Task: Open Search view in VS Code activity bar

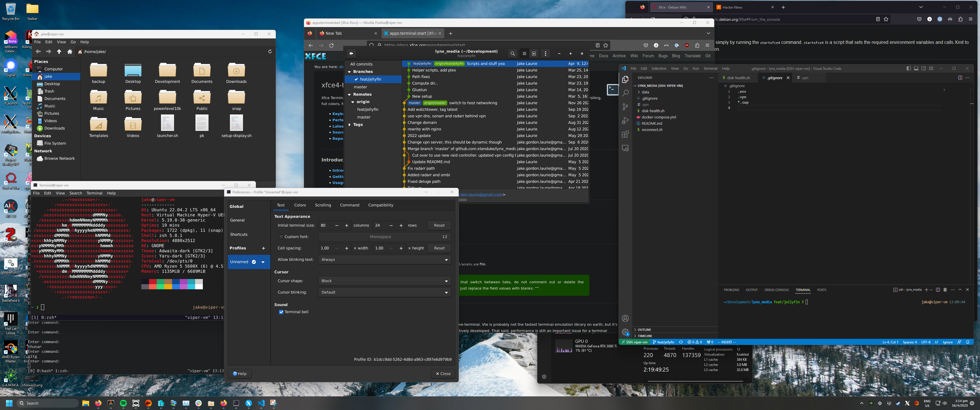Action: tap(625, 93)
